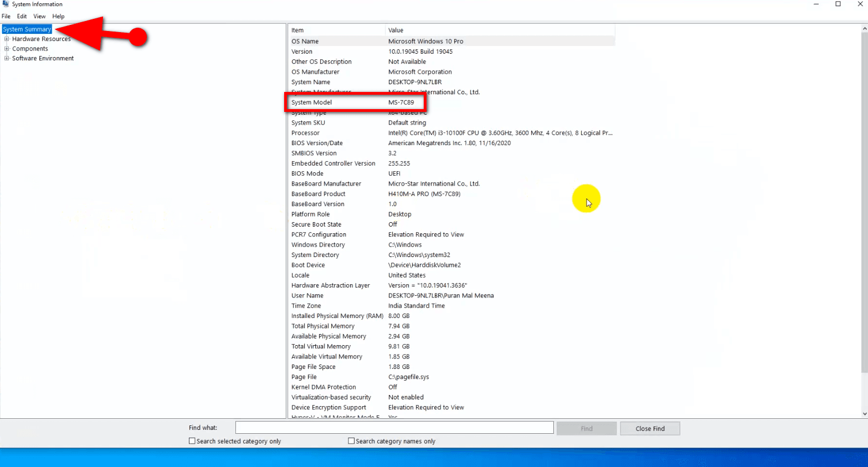Screen dimensions: 868x467
Task: Enable Search selected category only checkbox
Action: point(192,441)
